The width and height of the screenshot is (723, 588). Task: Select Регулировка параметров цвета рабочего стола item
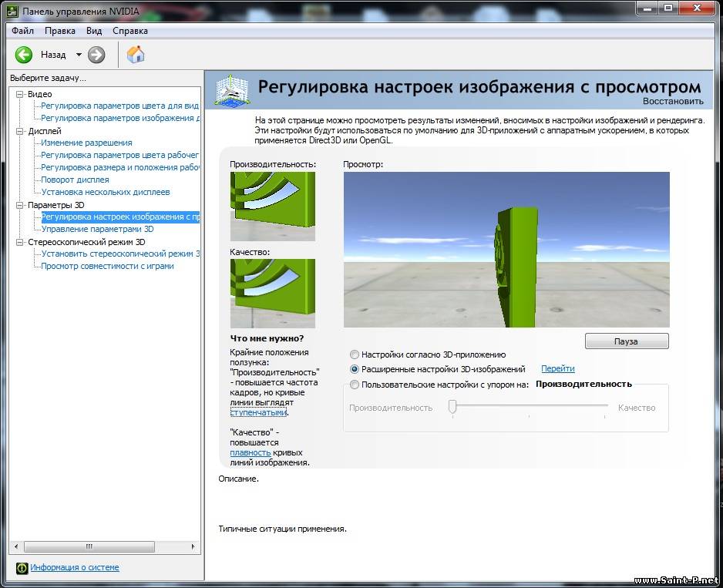[120, 156]
